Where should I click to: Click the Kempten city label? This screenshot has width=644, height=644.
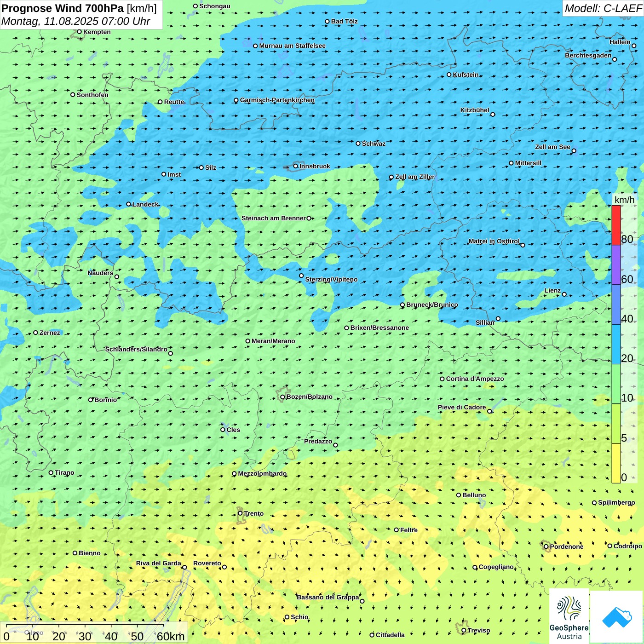tap(97, 32)
